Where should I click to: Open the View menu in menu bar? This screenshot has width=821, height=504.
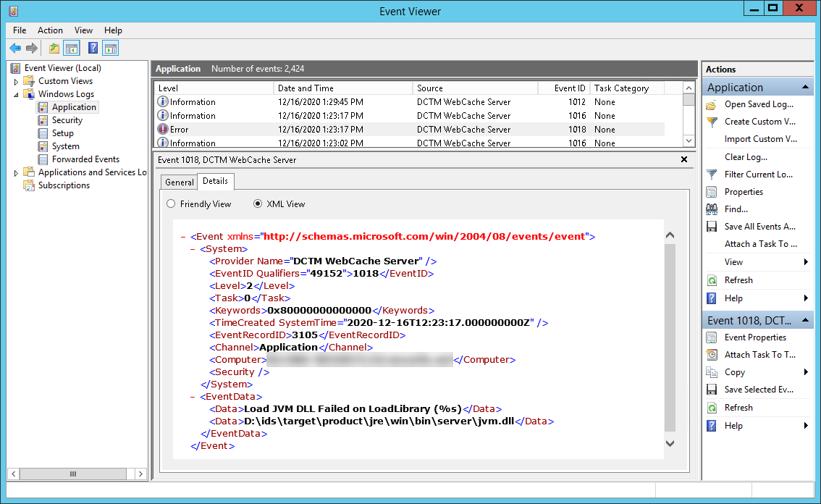83,30
